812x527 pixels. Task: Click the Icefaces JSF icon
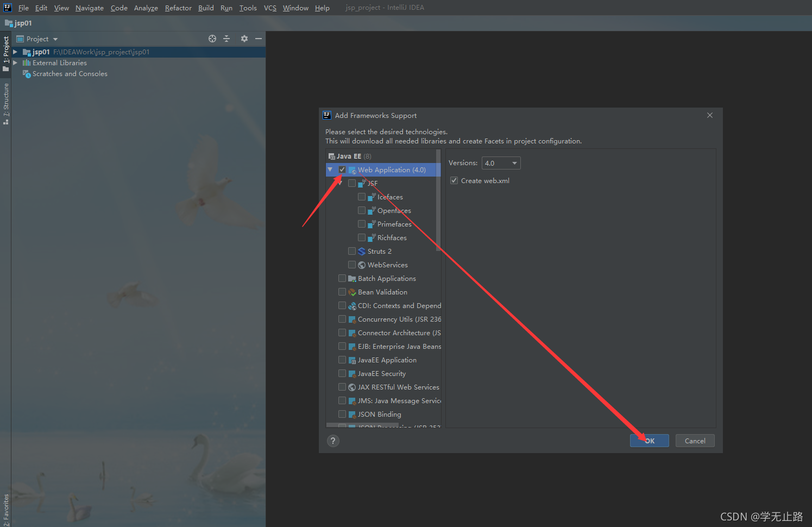coord(372,197)
